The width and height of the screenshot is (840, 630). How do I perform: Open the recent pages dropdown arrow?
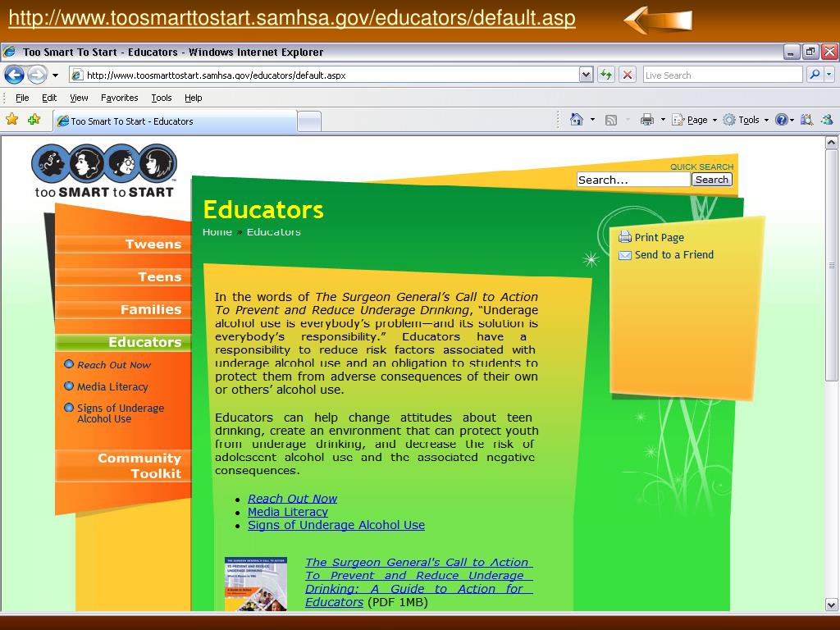pyautogui.click(x=55, y=75)
